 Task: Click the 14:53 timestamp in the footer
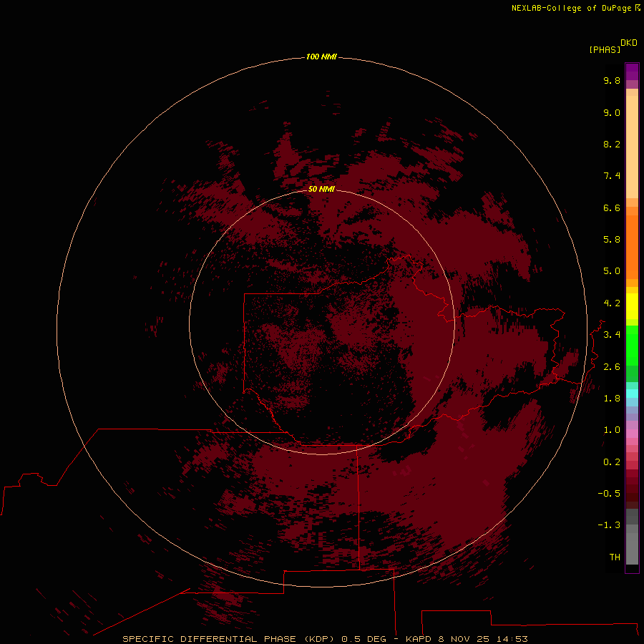tap(512, 639)
